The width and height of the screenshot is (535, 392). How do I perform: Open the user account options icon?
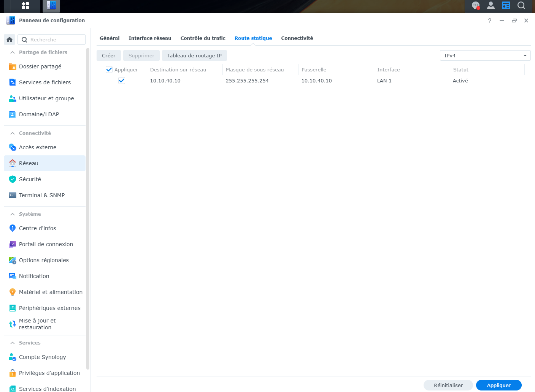tap(491, 6)
